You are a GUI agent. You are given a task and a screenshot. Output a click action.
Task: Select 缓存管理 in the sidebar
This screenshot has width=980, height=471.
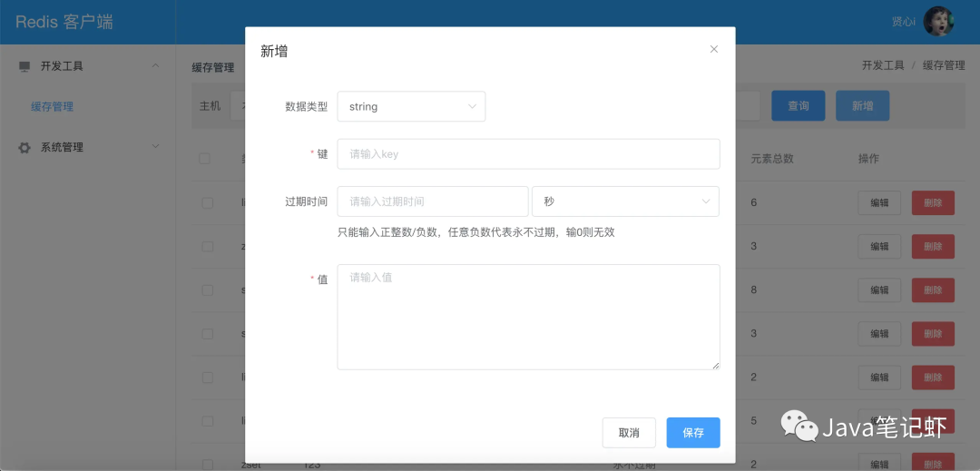click(53, 107)
